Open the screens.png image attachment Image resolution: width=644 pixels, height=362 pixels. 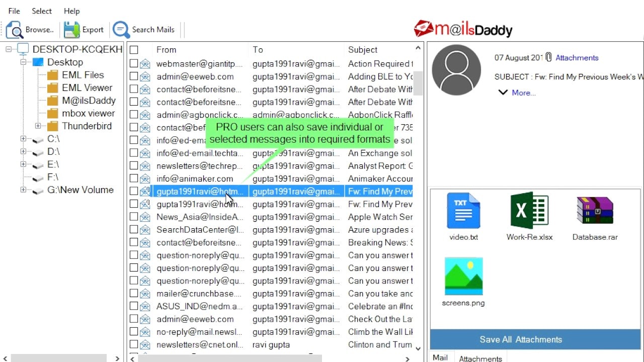click(x=463, y=276)
